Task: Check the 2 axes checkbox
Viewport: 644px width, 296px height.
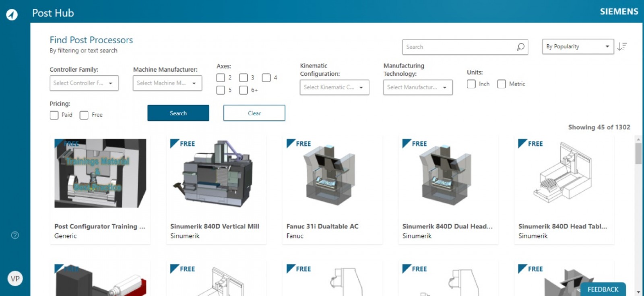Action: (x=221, y=78)
